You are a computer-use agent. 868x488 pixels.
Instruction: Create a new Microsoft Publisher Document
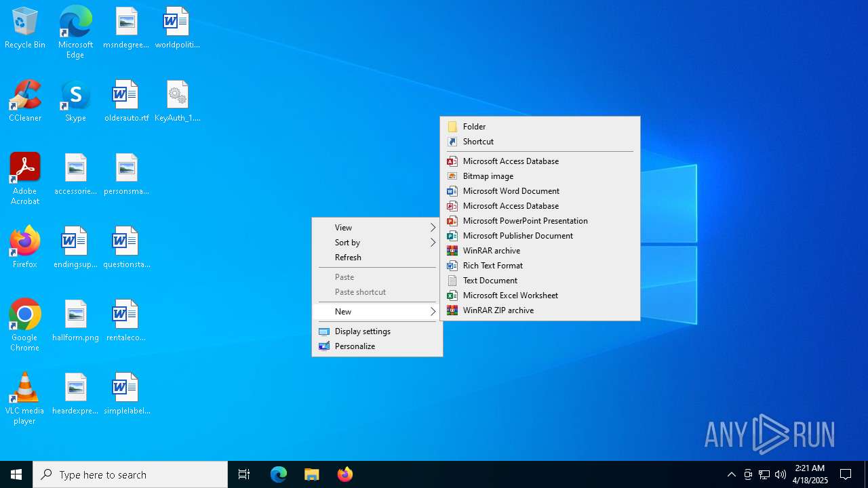(540, 236)
